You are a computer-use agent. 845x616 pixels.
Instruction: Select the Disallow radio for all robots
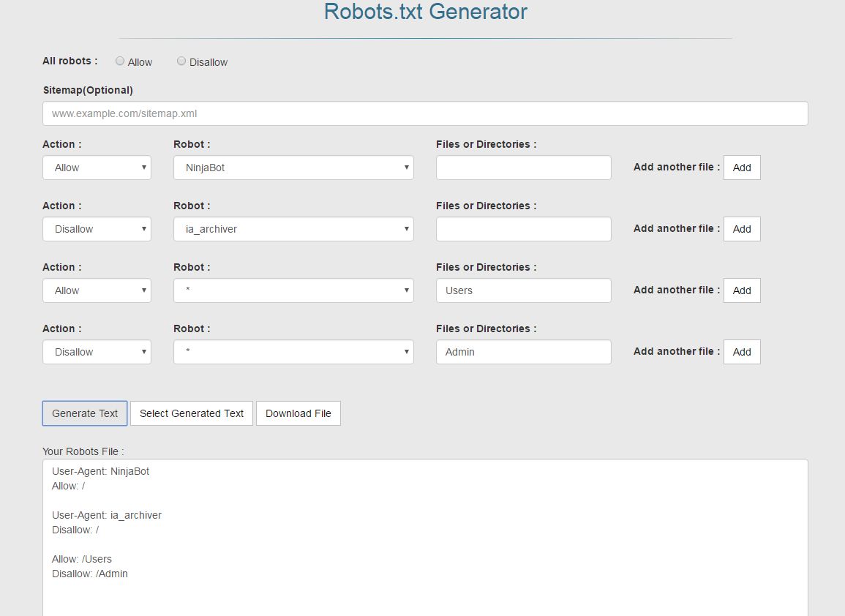point(181,61)
